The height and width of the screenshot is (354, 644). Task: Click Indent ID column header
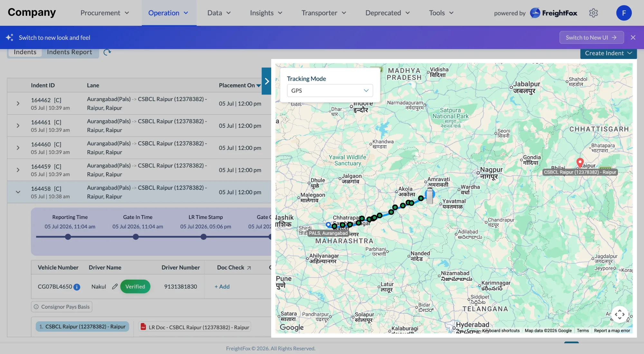(43, 85)
